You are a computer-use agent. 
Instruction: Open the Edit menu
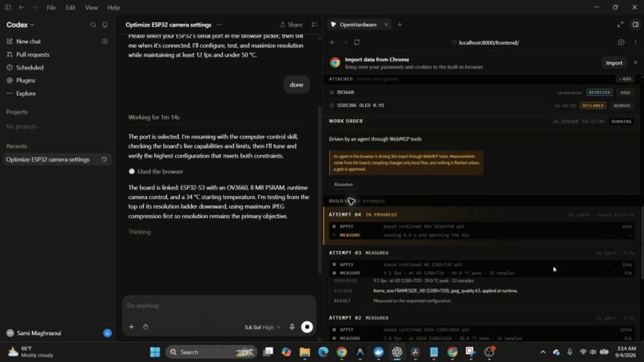(x=70, y=7)
